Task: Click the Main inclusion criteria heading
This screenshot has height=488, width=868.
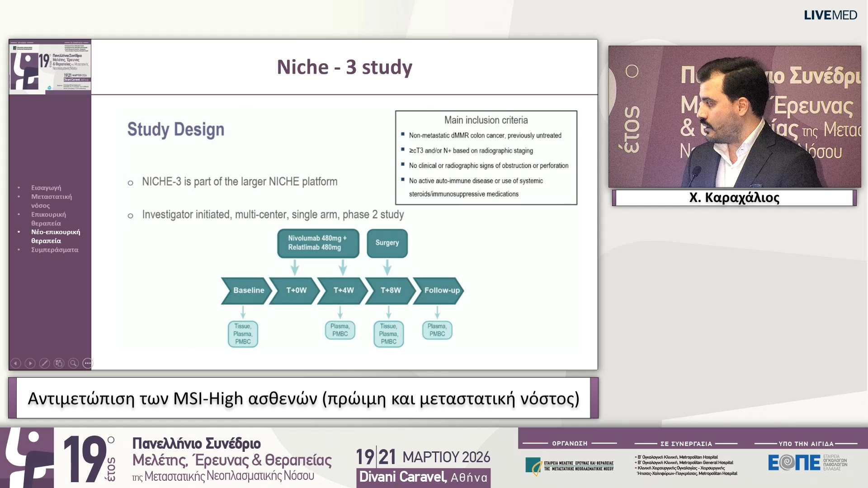Action: pyautogui.click(x=486, y=120)
